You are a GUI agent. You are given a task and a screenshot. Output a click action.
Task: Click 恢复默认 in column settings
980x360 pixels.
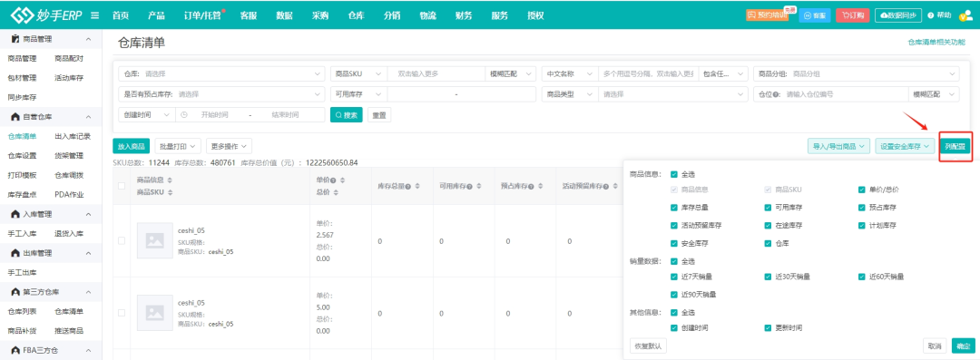click(x=649, y=345)
